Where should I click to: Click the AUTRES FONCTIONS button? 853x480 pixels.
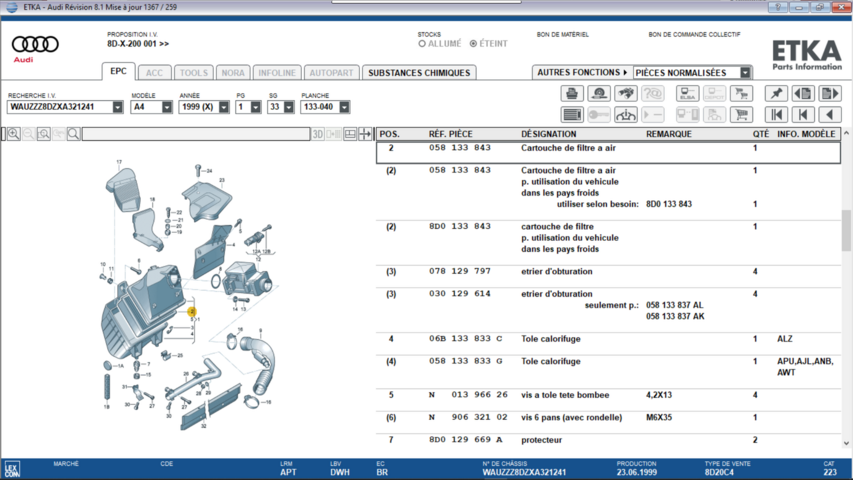click(x=582, y=73)
